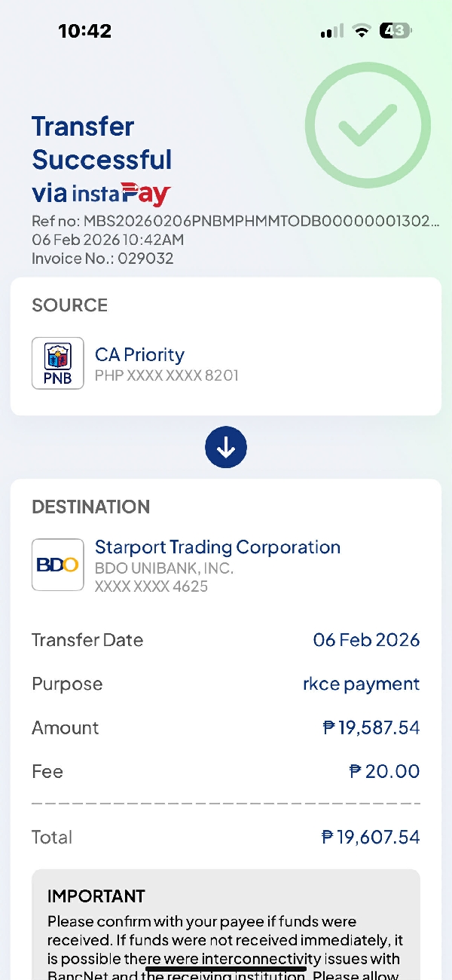The image size is (452, 980).
Task: Tap the BDO bank logo
Action: coord(57,565)
